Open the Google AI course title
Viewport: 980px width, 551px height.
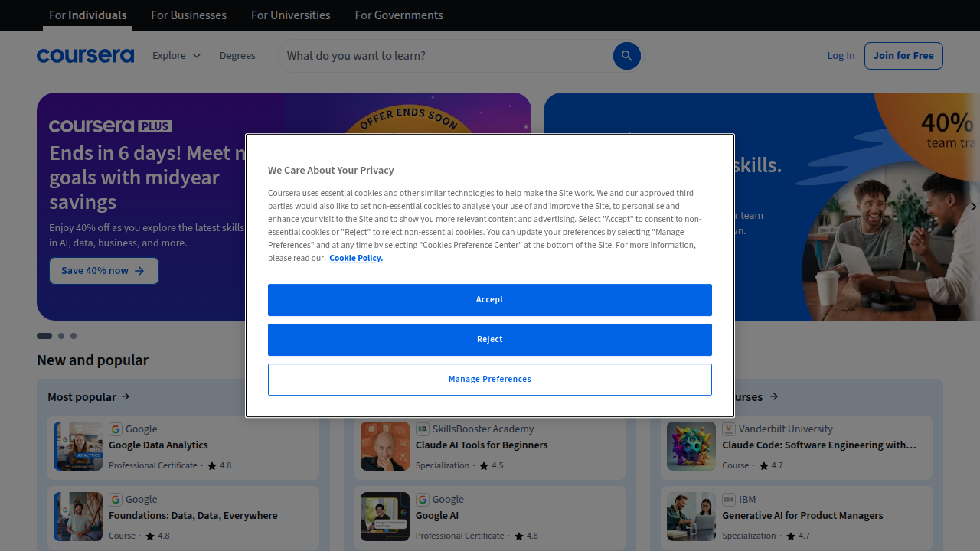tap(437, 516)
